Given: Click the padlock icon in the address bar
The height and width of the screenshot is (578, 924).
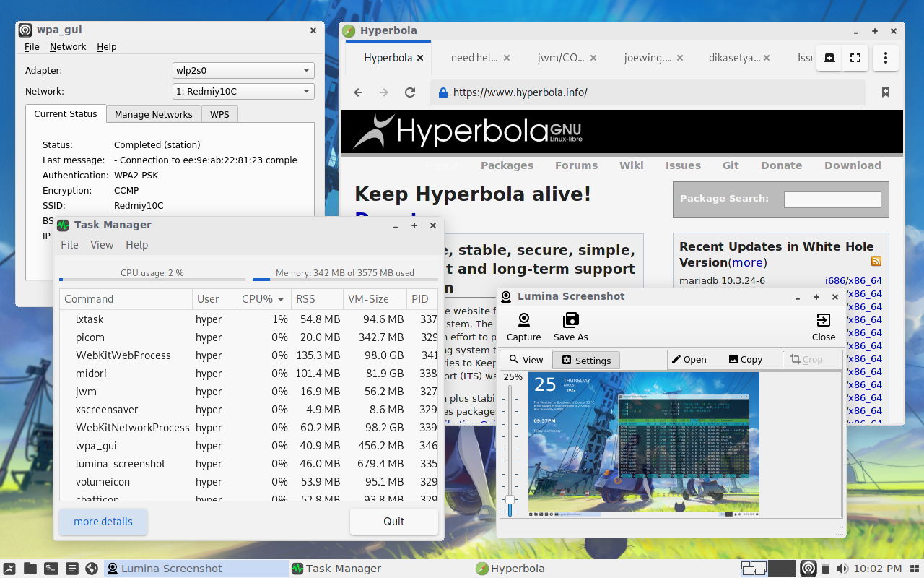Looking at the screenshot, I should [443, 92].
